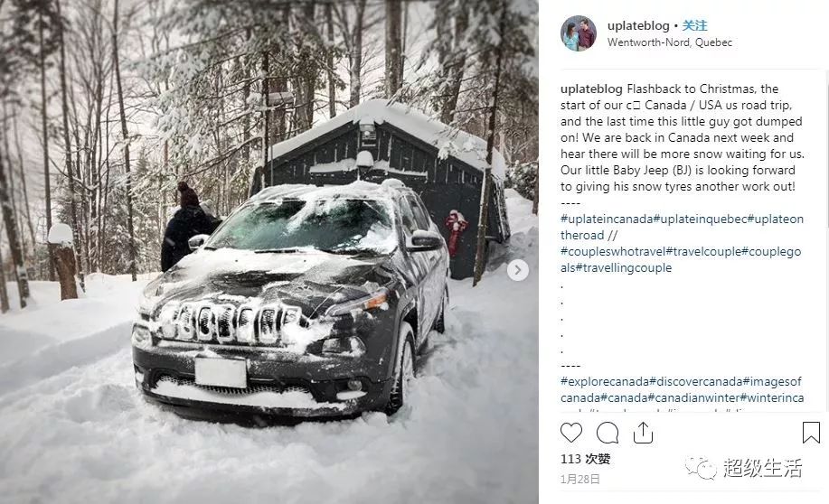Follow uplateblog using 关注 link
The width and height of the screenshot is (829, 504).
click(694, 25)
